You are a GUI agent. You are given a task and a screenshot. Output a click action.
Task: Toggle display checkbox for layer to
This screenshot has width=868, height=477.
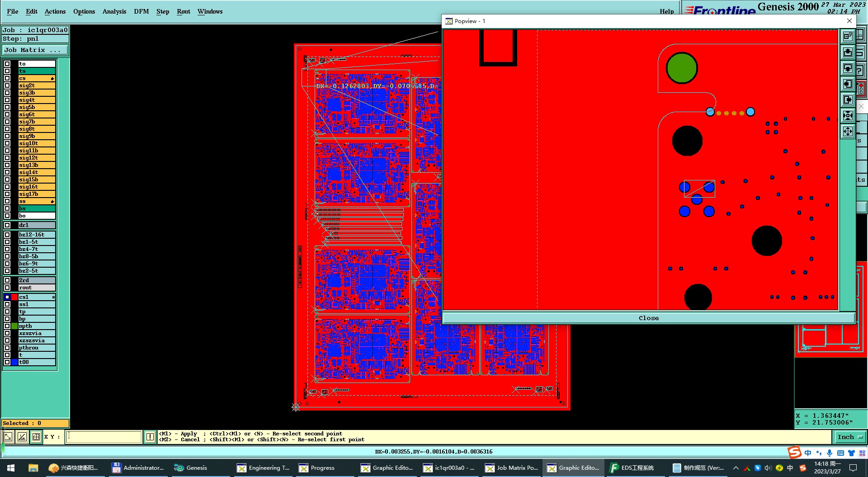pyautogui.click(x=7, y=64)
